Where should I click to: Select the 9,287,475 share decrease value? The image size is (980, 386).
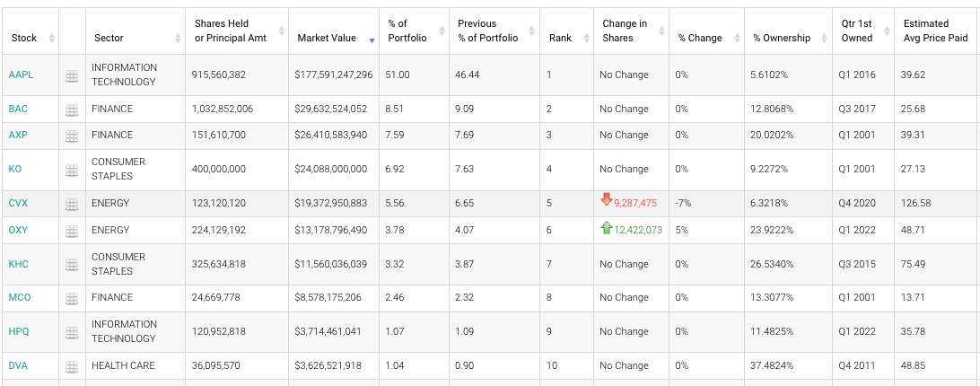coord(635,203)
